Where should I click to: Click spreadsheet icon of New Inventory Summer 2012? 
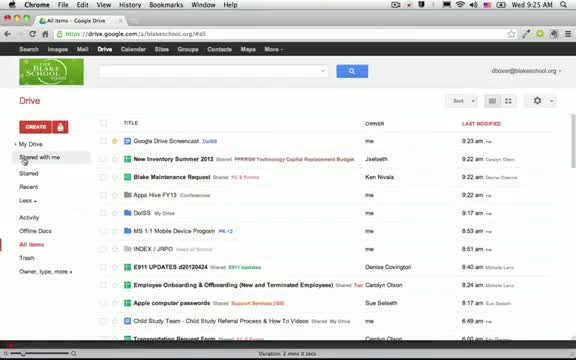pyautogui.click(x=127, y=159)
